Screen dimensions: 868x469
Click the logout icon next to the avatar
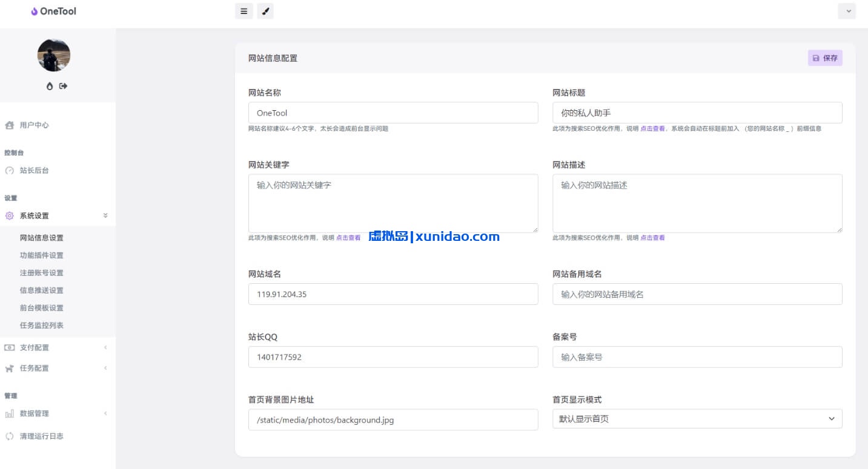62,86
